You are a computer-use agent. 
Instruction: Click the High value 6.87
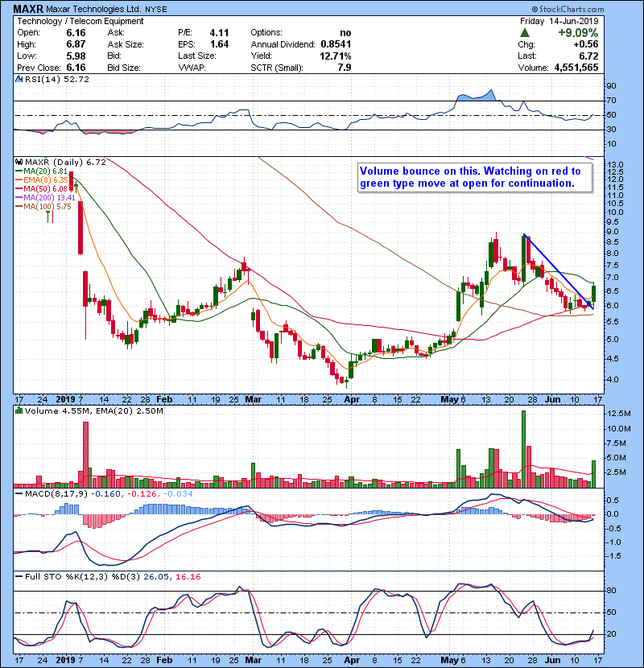coord(76,44)
